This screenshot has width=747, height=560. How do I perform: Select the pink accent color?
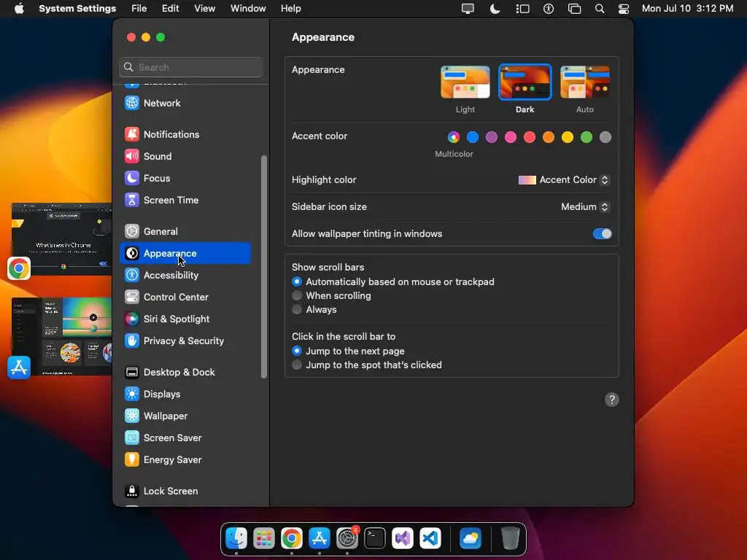point(511,137)
